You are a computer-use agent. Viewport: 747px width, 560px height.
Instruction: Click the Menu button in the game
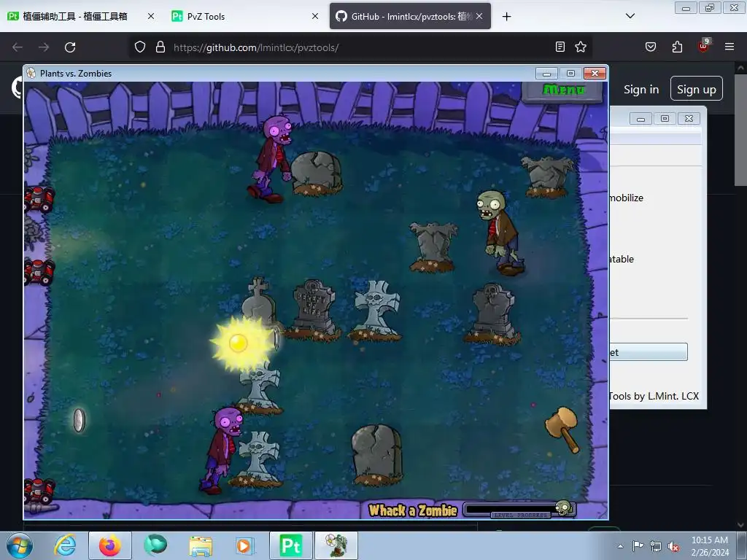(563, 91)
